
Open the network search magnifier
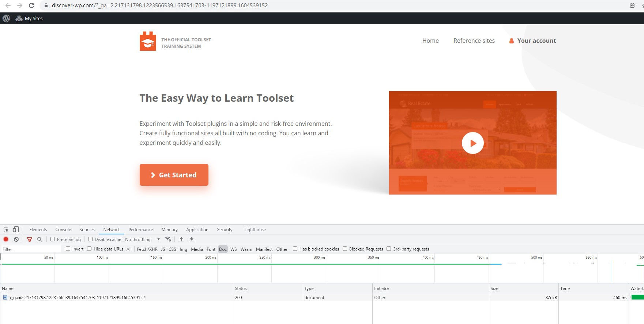[x=40, y=239]
